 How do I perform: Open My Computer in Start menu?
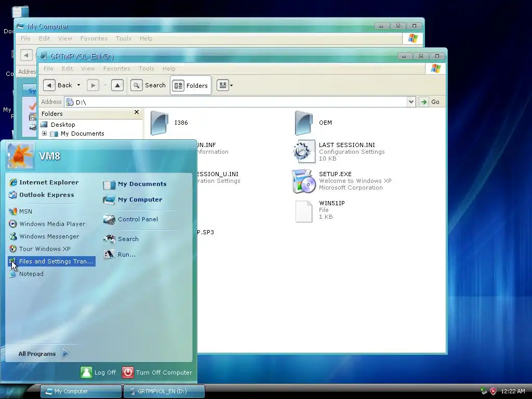pos(132,199)
